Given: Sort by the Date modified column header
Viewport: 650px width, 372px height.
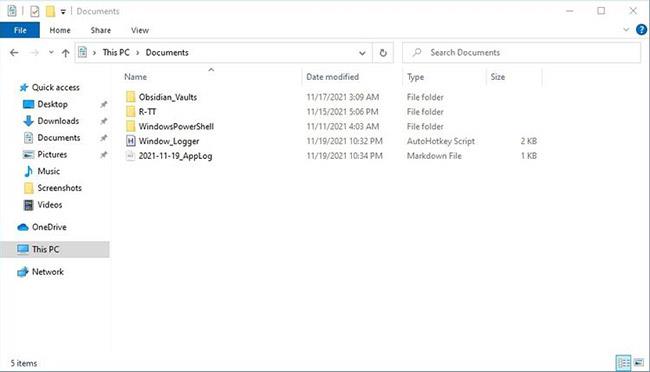Looking at the screenshot, I should point(332,77).
